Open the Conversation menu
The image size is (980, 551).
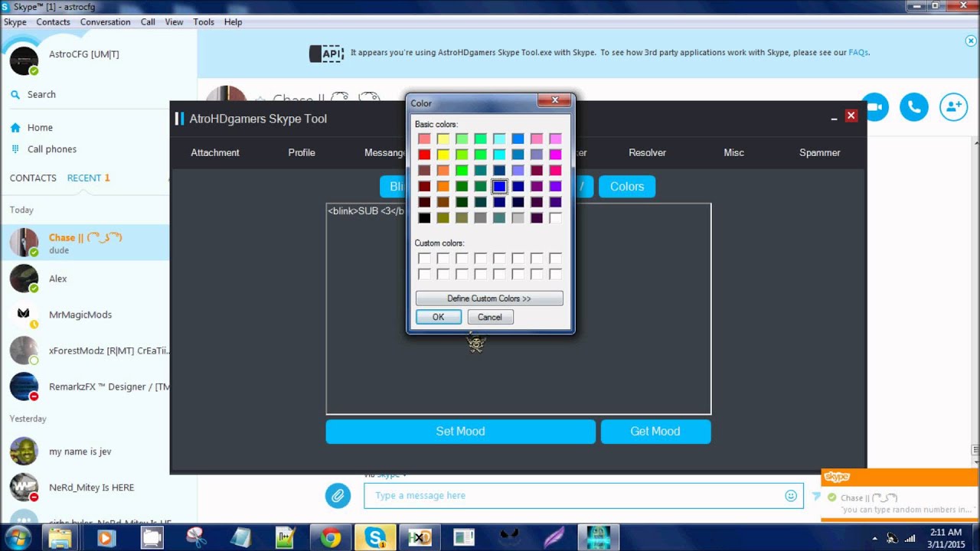(x=105, y=22)
